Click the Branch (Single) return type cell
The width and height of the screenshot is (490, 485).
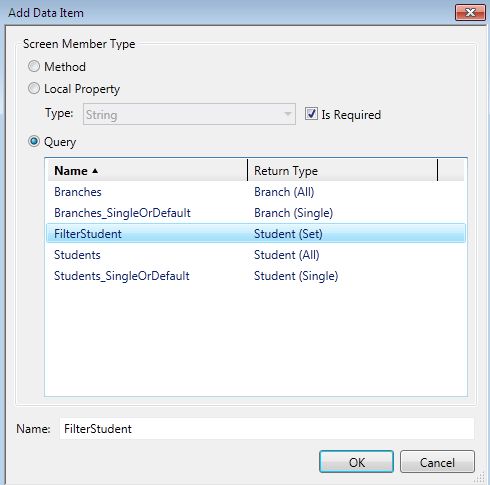(x=293, y=213)
